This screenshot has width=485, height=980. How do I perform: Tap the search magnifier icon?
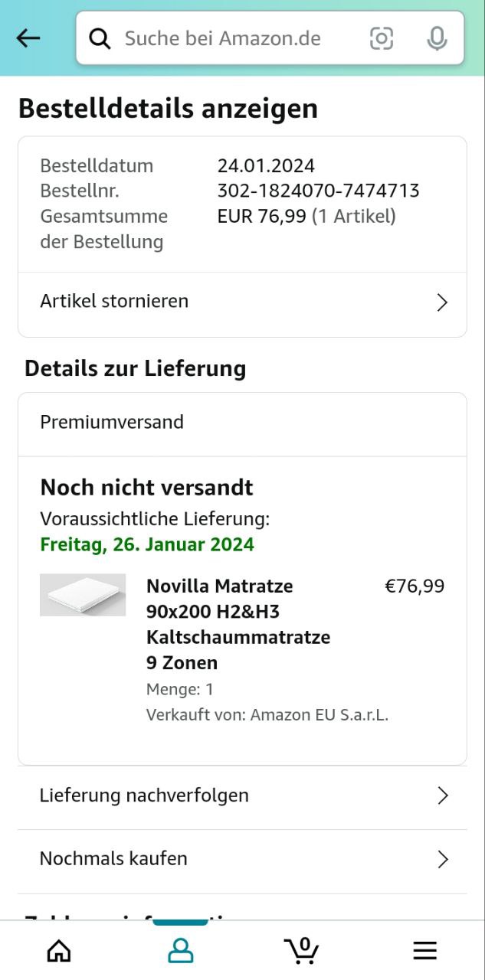point(100,38)
